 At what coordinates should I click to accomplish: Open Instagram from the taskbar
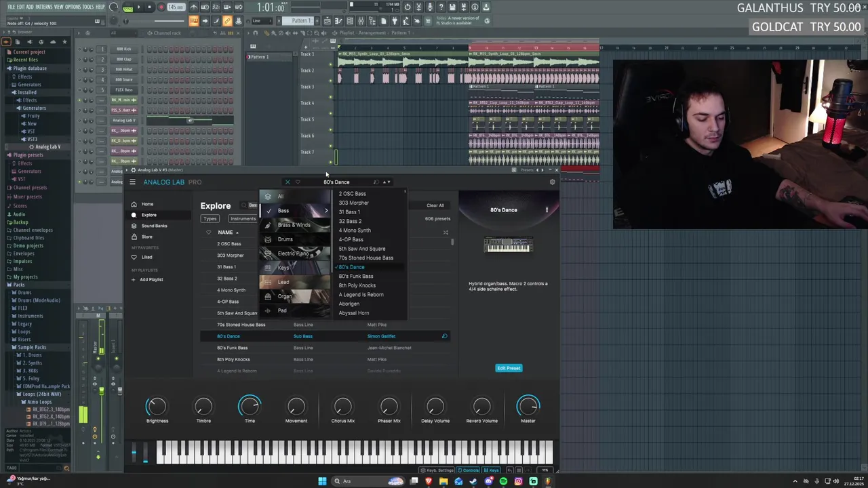(x=518, y=481)
